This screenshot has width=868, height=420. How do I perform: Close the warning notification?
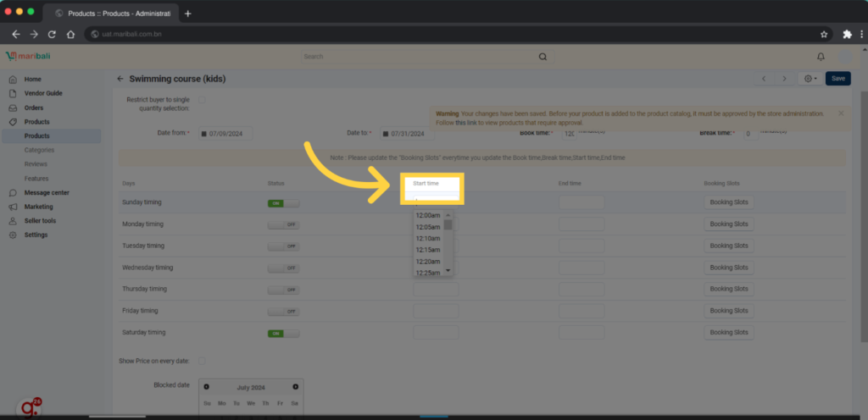pyautogui.click(x=841, y=113)
